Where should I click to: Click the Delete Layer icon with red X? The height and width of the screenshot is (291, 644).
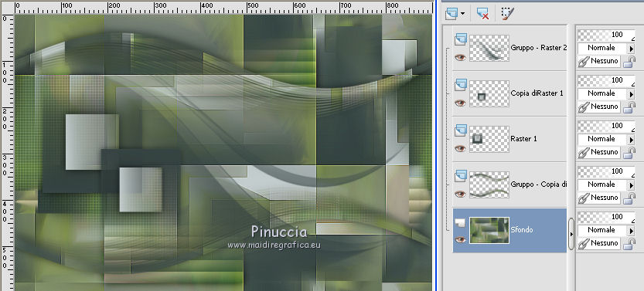pyautogui.click(x=482, y=13)
